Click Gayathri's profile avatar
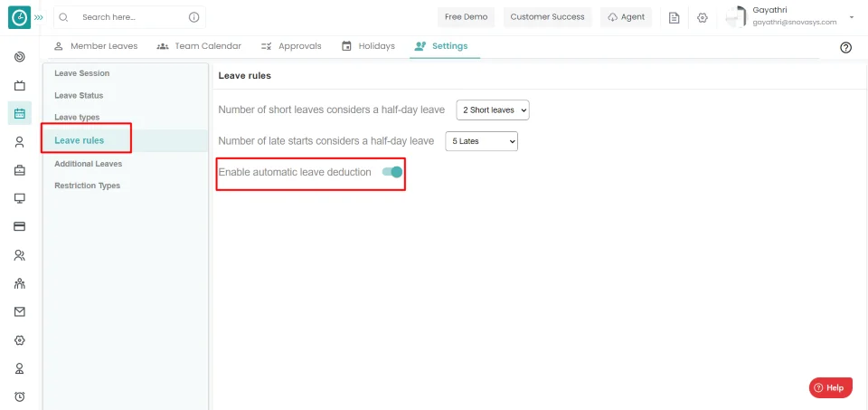The height and width of the screenshot is (410, 868). coord(736,17)
